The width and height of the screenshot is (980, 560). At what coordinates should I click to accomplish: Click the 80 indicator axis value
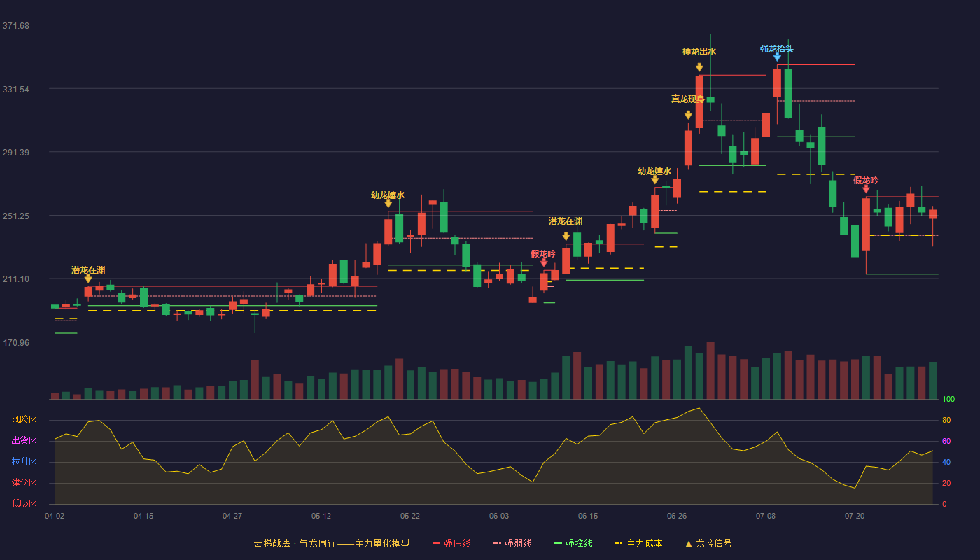click(946, 421)
